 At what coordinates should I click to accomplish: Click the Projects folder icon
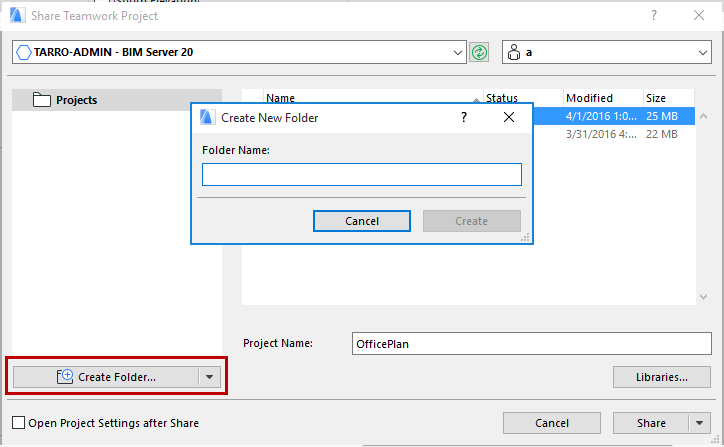(42, 99)
